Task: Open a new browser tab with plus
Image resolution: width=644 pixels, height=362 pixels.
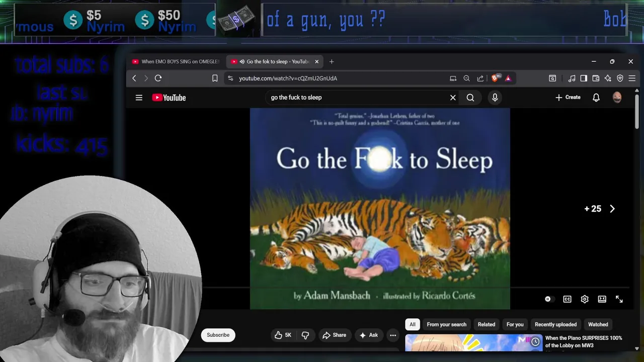Action: click(332, 61)
